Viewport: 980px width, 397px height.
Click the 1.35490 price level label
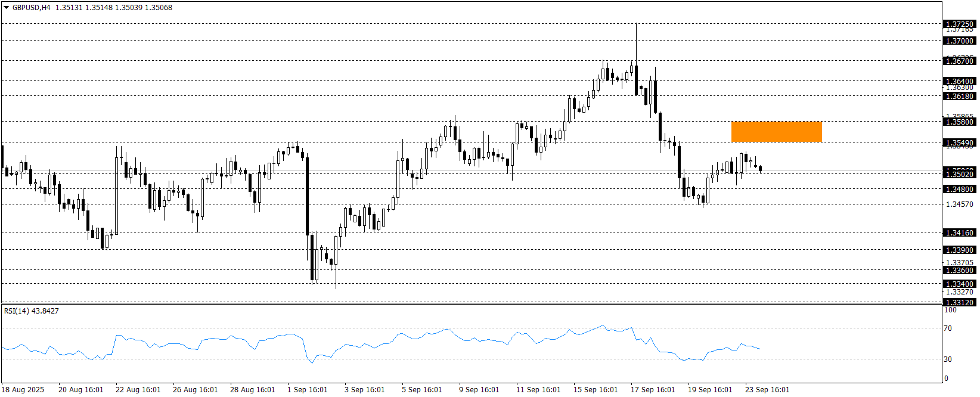pyautogui.click(x=959, y=142)
